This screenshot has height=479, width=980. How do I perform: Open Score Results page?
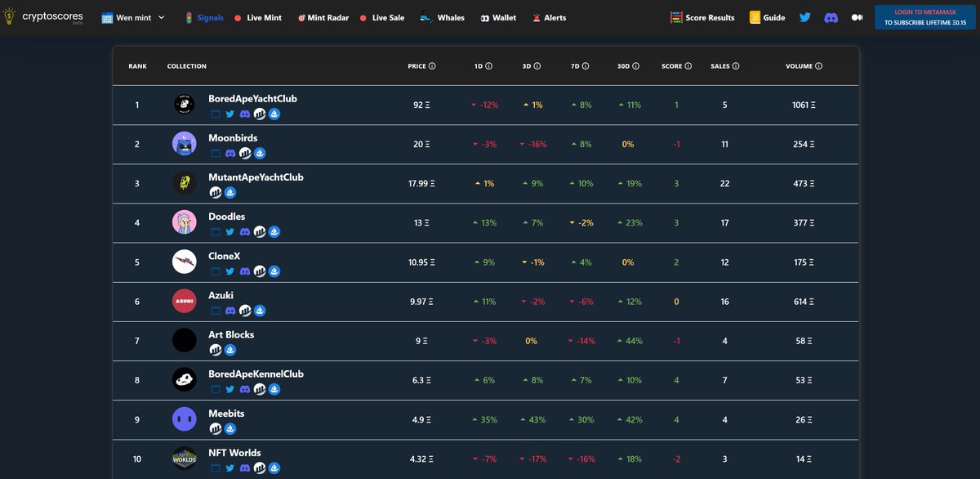(x=702, y=17)
